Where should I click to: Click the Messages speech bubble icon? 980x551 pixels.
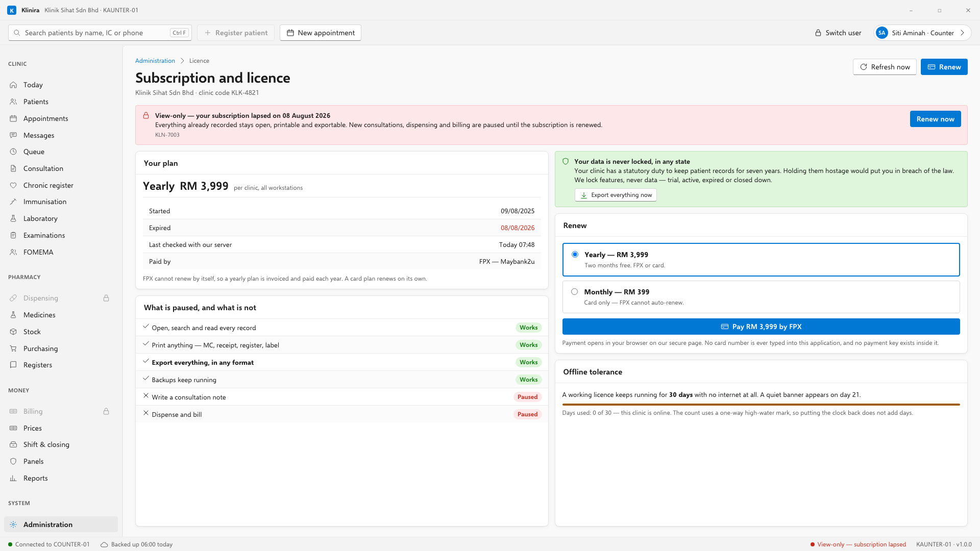pos(13,135)
